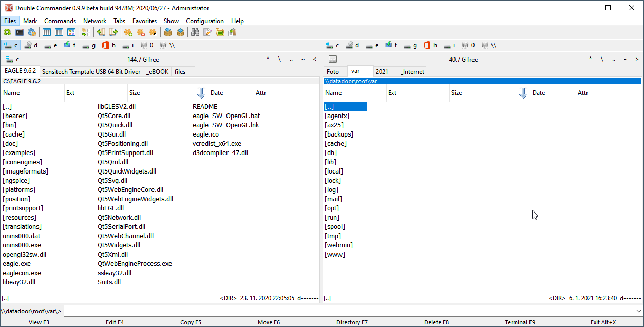Click the Terminal F9 button
The image size is (644, 327).
point(520,322)
